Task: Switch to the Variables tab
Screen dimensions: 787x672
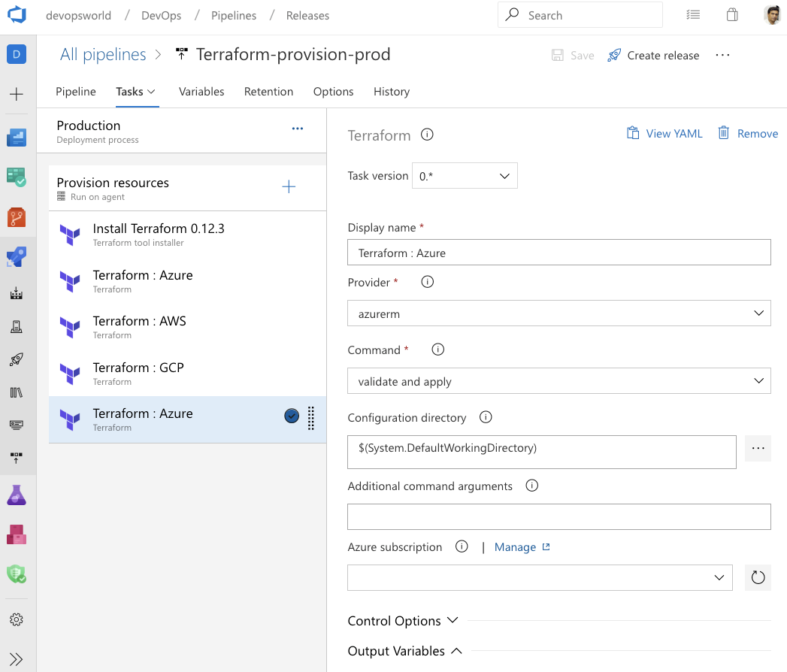Action: tap(201, 91)
